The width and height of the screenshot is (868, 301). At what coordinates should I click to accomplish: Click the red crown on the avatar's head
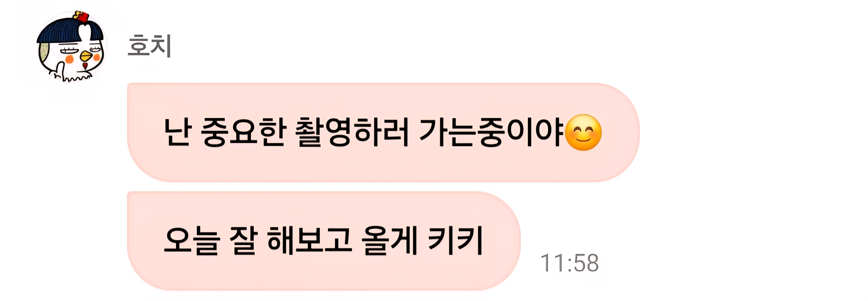tap(82, 16)
